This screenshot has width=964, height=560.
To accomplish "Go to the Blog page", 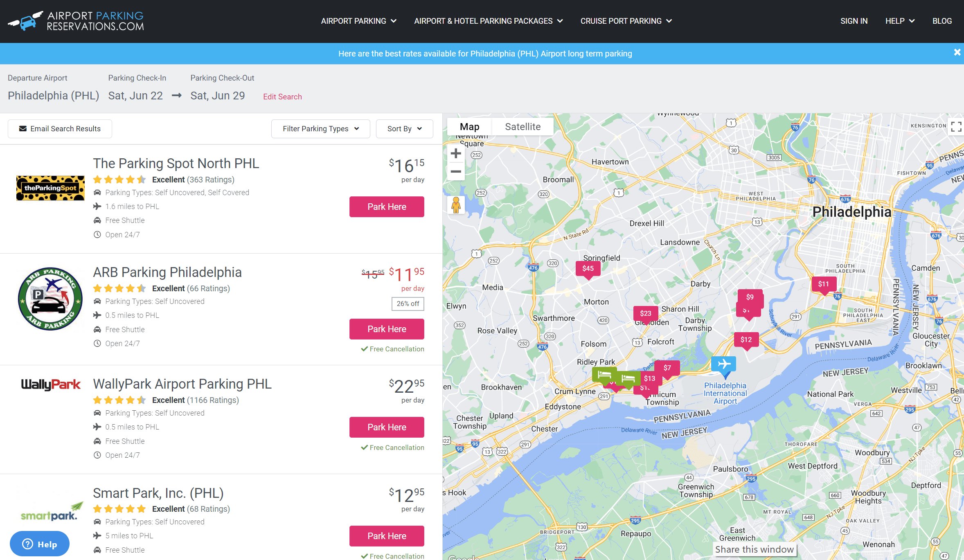I will point(941,21).
